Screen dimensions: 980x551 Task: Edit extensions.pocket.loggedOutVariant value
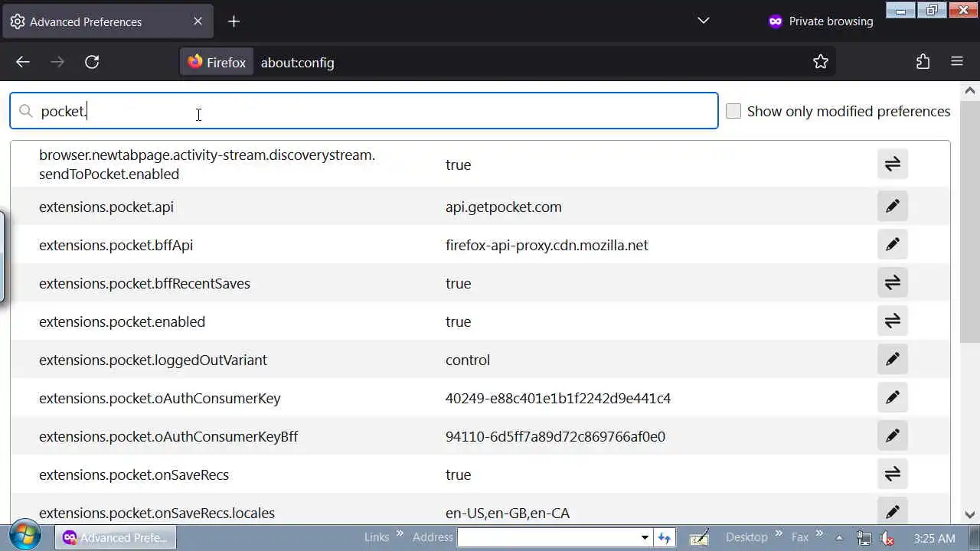(893, 359)
